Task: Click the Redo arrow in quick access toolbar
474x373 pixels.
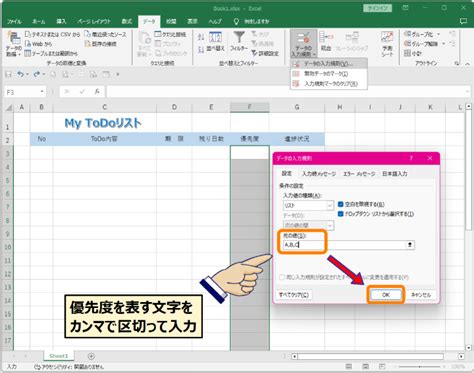Action: click(x=37, y=74)
